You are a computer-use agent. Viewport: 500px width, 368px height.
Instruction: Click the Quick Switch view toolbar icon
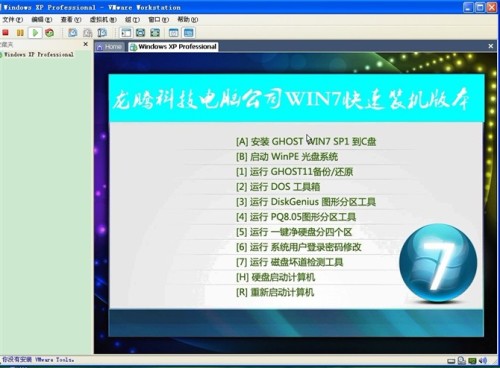tap(141, 33)
